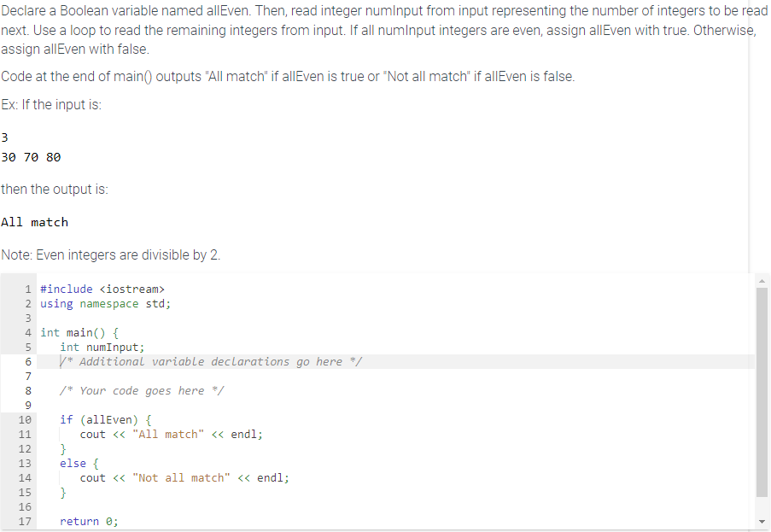Click the scrollbar up arrow icon
Screen dimensions: 771x532
[x=761, y=279]
